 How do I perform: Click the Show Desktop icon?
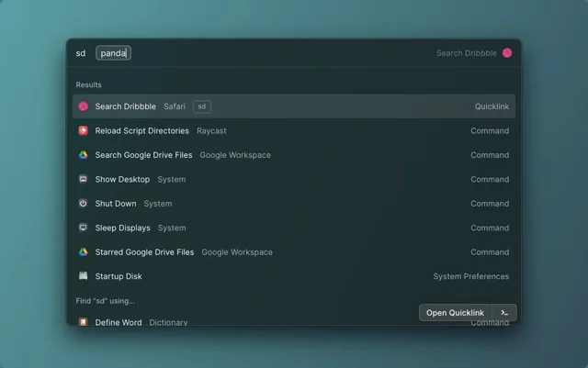click(84, 179)
